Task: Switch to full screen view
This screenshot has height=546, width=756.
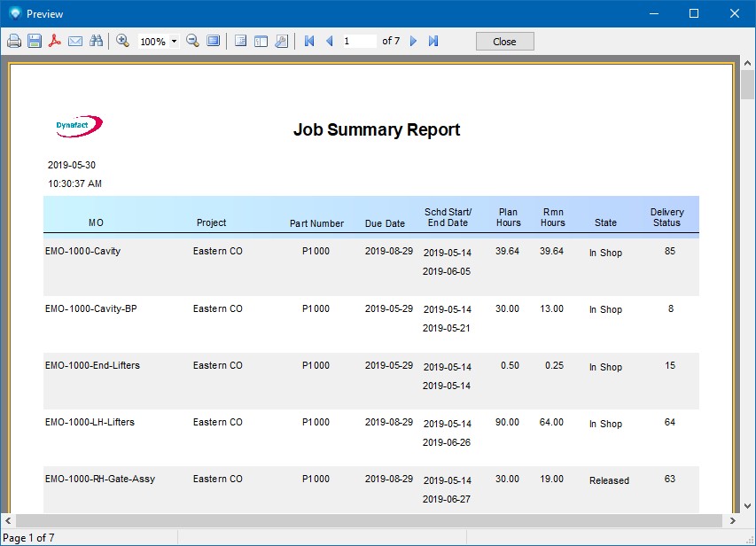Action: (214, 42)
